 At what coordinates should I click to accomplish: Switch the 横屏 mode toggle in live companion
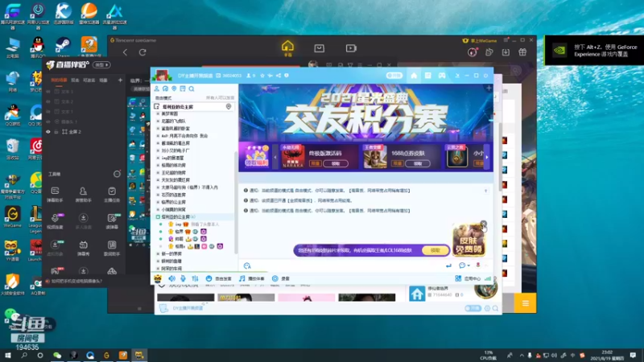(101, 65)
